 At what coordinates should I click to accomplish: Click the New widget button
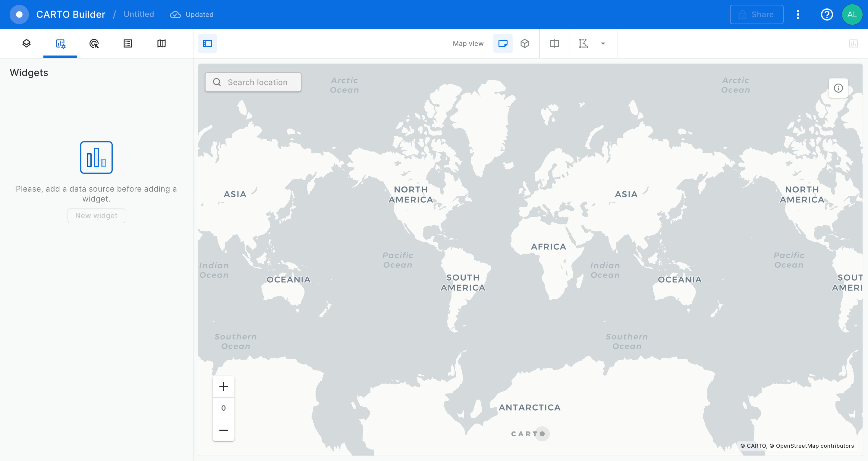(96, 215)
